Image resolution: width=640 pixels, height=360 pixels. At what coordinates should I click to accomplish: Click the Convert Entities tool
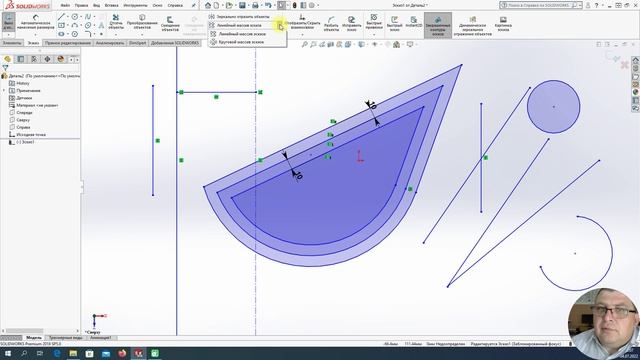(142, 22)
